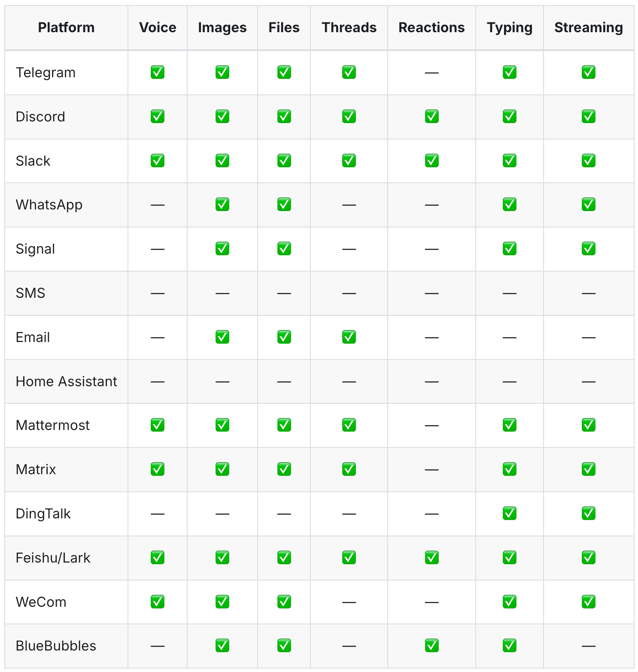Image resolution: width=638 pixels, height=672 pixels.
Task: Click the SMS platform name
Action: pyautogui.click(x=30, y=293)
